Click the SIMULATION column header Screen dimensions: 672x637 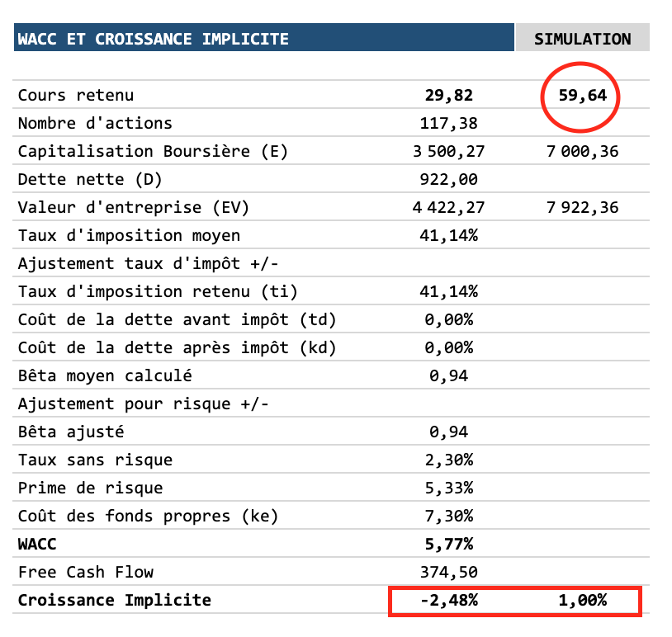[x=582, y=39]
